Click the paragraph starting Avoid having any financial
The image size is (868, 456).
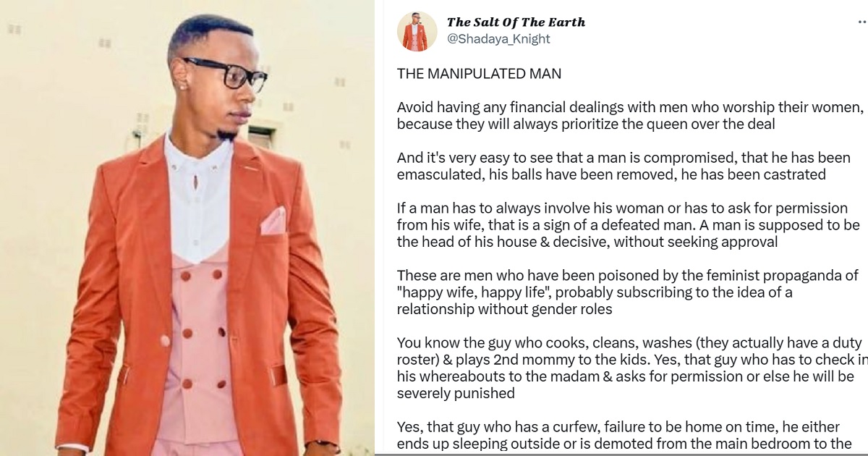point(631,116)
